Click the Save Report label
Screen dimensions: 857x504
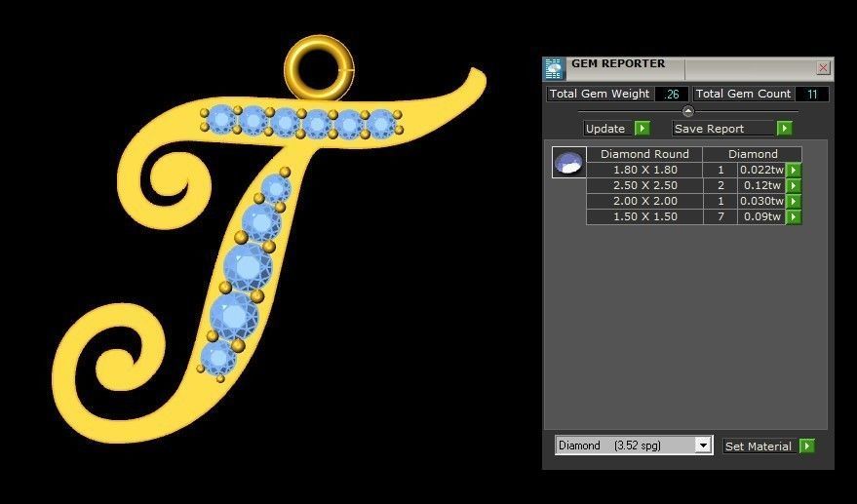723,129
